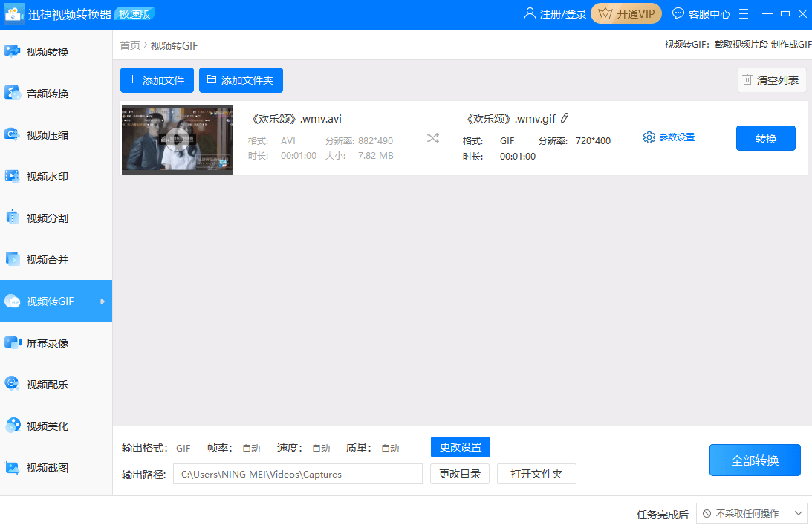The height and width of the screenshot is (528, 812).
Task: Open 客服中心 chat icon
Action: pyautogui.click(x=678, y=13)
